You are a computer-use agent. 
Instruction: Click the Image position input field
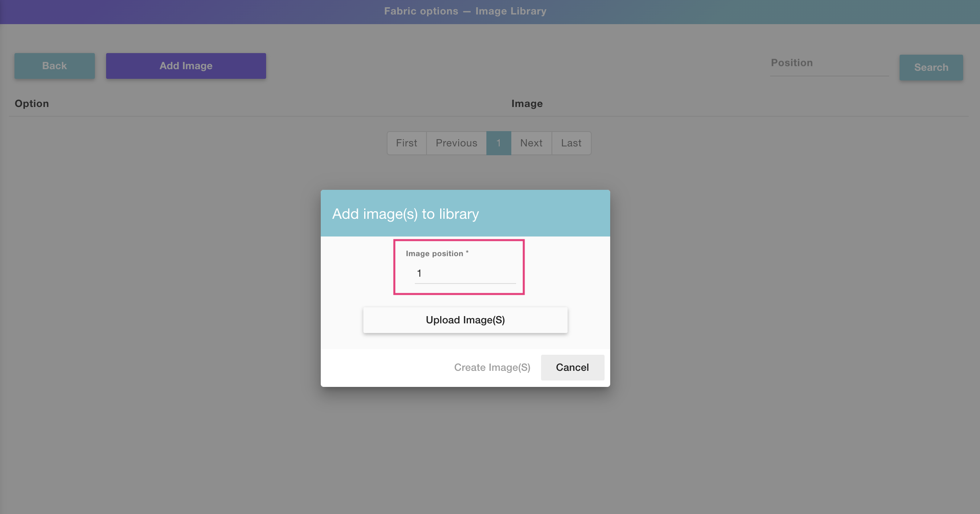[466, 274]
